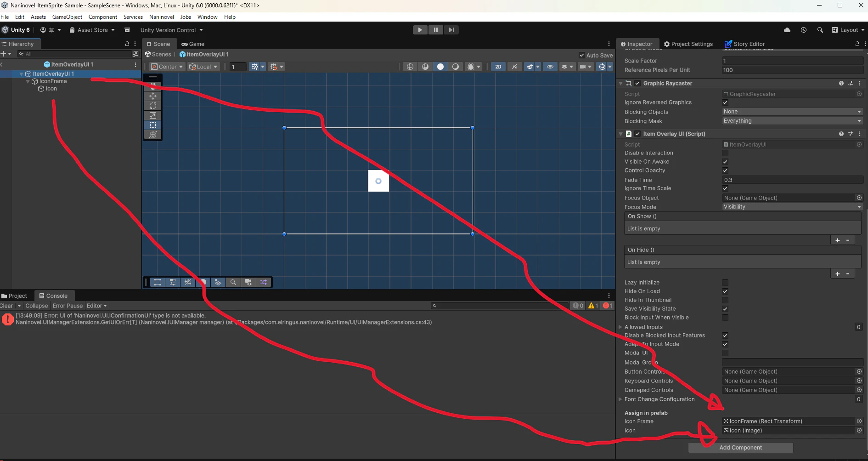Toggle hidden objects visibility eye icon
Image resolution: width=868 pixels, height=461 pixels.
coord(550,67)
